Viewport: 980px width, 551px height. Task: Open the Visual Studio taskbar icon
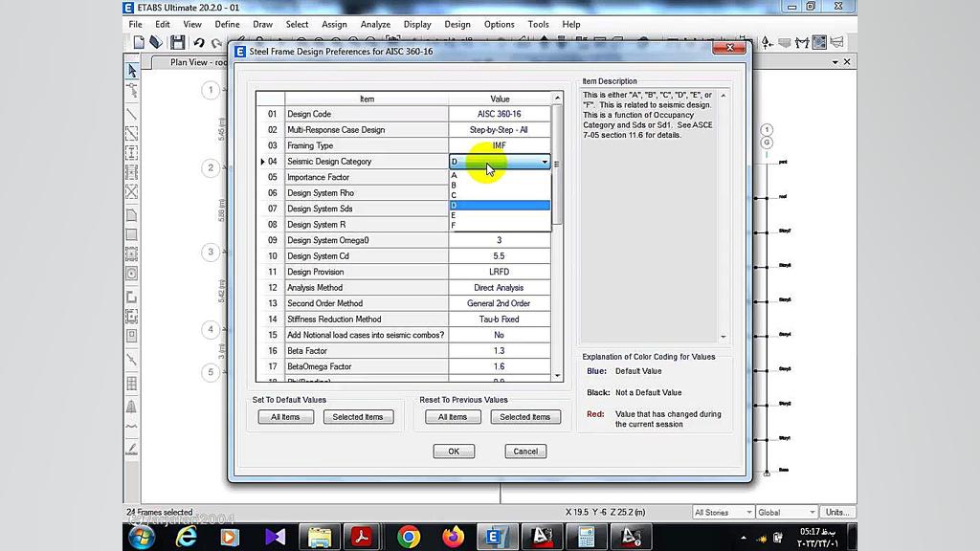[275, 537]
